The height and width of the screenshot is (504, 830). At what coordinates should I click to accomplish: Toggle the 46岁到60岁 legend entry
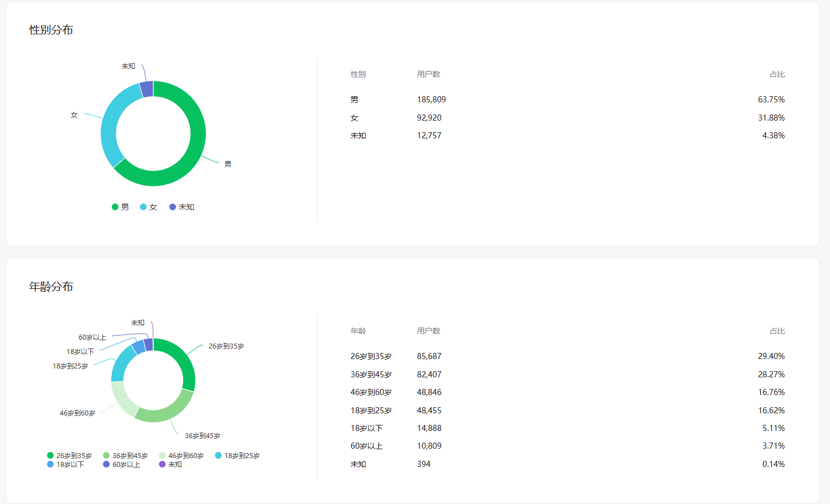181,456
